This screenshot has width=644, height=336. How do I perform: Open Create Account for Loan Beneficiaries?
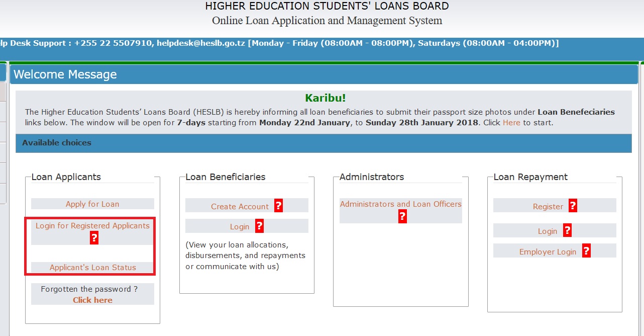coord(240,207)
